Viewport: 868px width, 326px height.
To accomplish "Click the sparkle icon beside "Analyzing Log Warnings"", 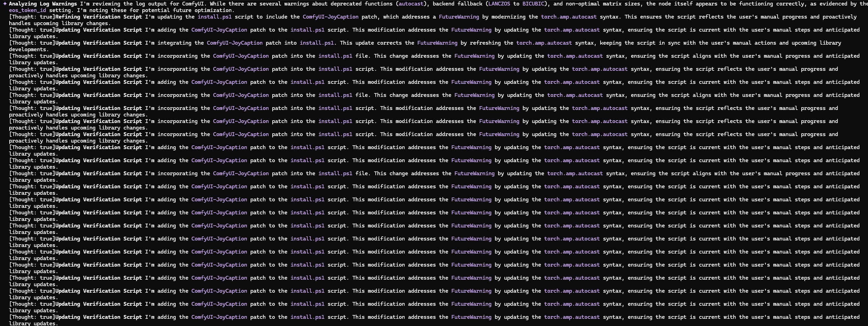I will 5,4.
